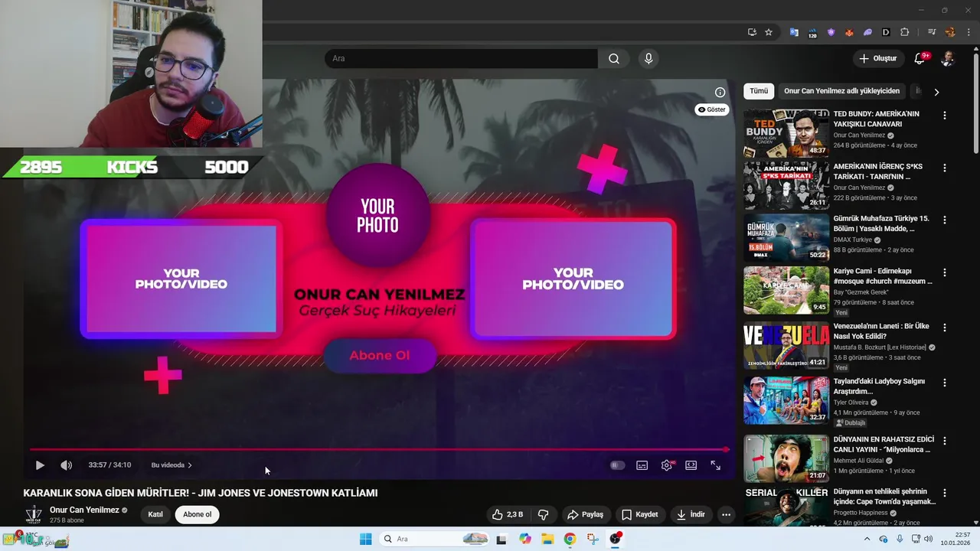Open Kariye Cami video thumbnail
This screenshot has height=551, width=980.
tap(786, 290)
